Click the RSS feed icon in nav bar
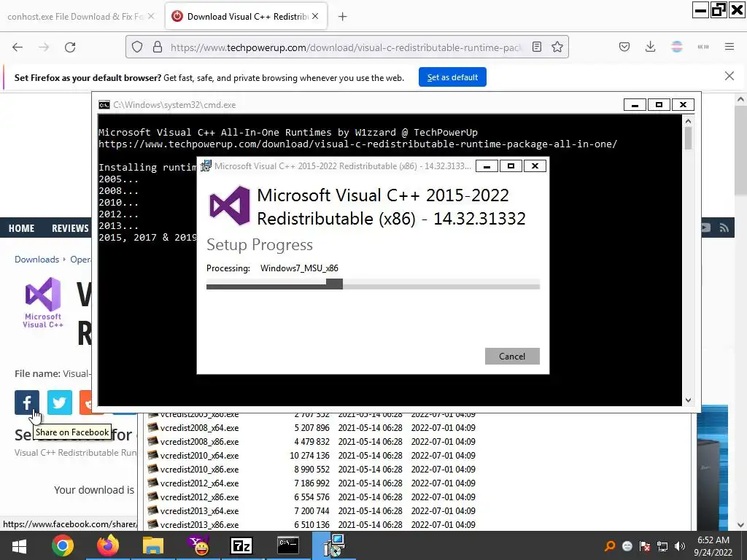This screenshot has width=747, height=560. pos(724,228)
